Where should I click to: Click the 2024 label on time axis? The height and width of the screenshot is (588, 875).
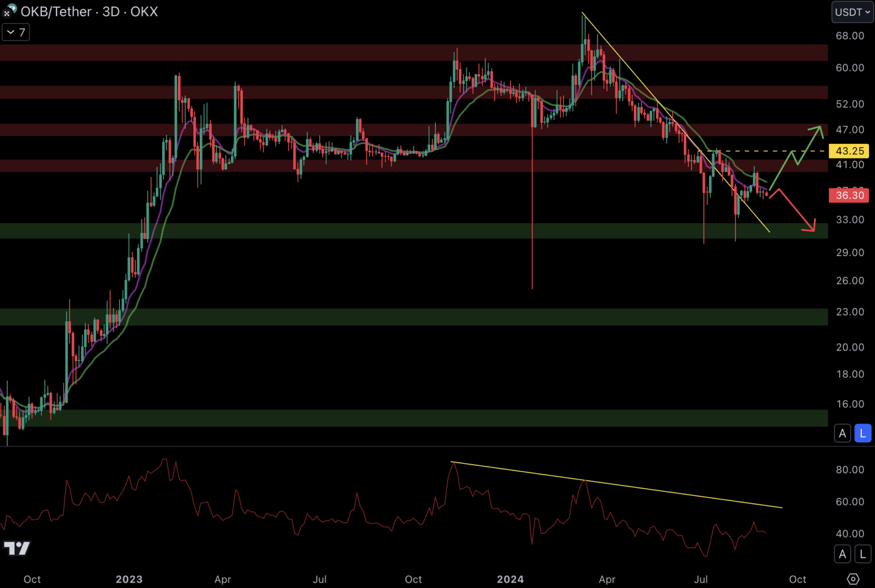[510, 579]
